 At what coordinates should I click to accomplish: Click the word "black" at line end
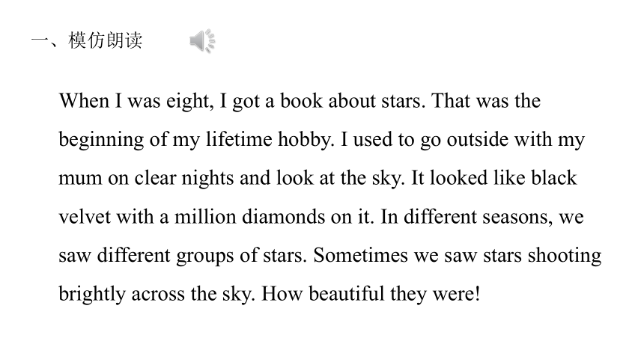pyautogui.click(x=554, y=178)
